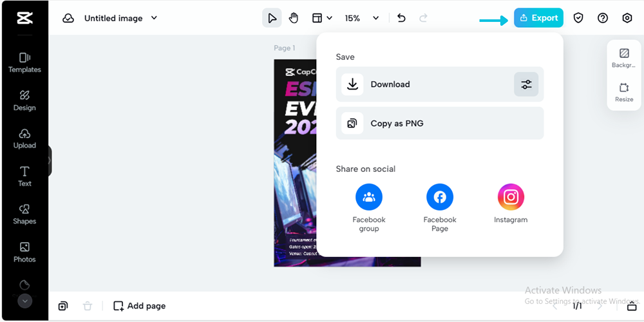Open the layout options dropdown arrow
The height and width of the screenshot is (322, 644).
point(329,18)
